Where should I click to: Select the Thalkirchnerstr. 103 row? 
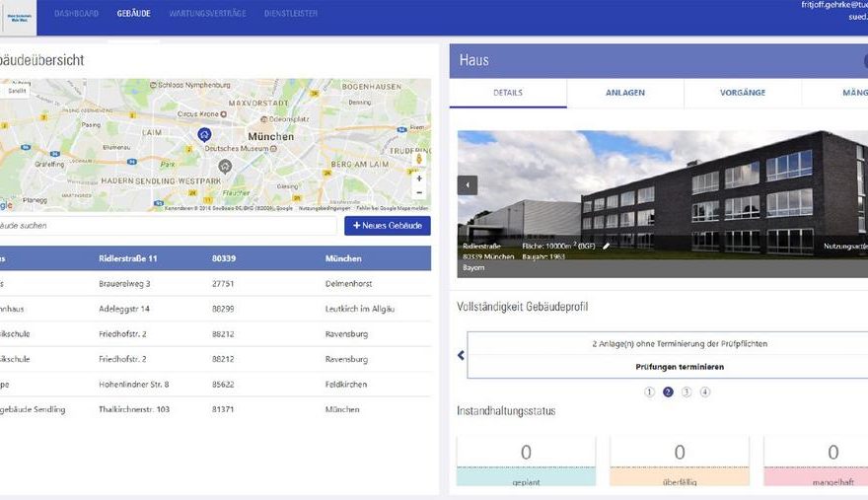(215, 409)
